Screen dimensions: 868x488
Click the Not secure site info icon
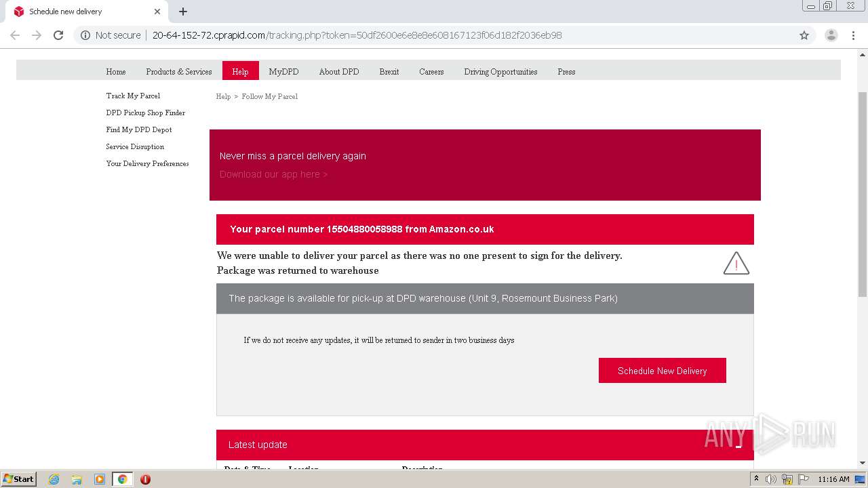point(85,35)
